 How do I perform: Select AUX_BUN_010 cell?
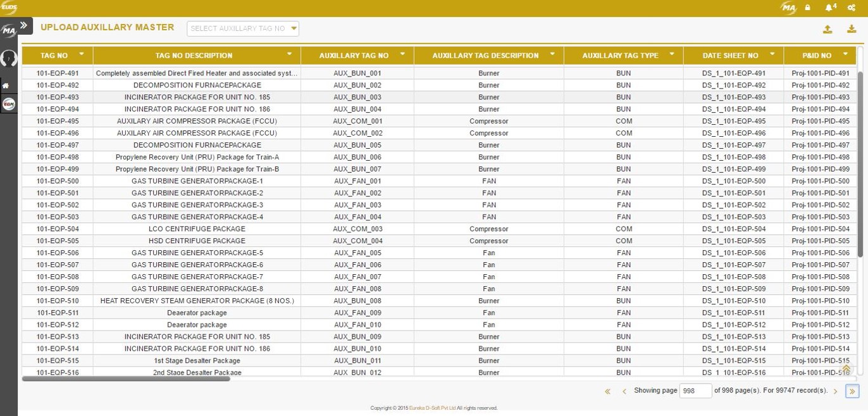pyautogui.click(x=357, y=350)
